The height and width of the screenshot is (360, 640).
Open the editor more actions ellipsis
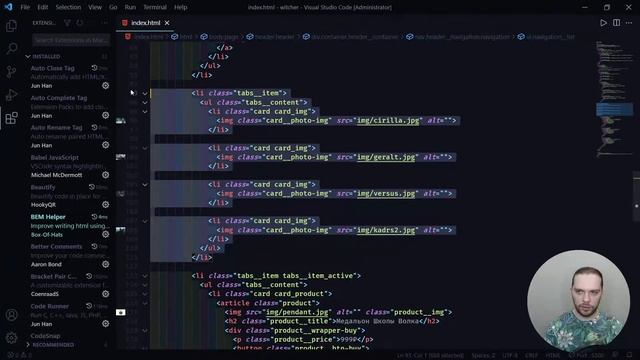629,23
